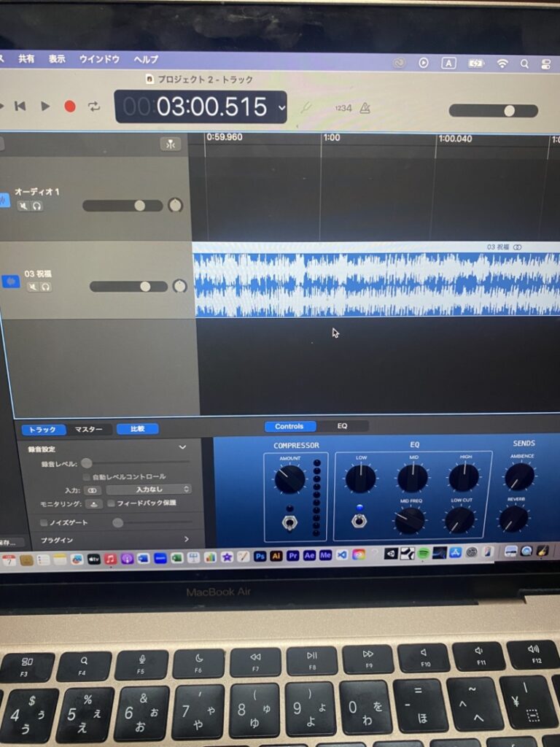This screenshot has height=747, width=560.
Task: Open the 入力なし input dropdown
Action: (149, 489)
